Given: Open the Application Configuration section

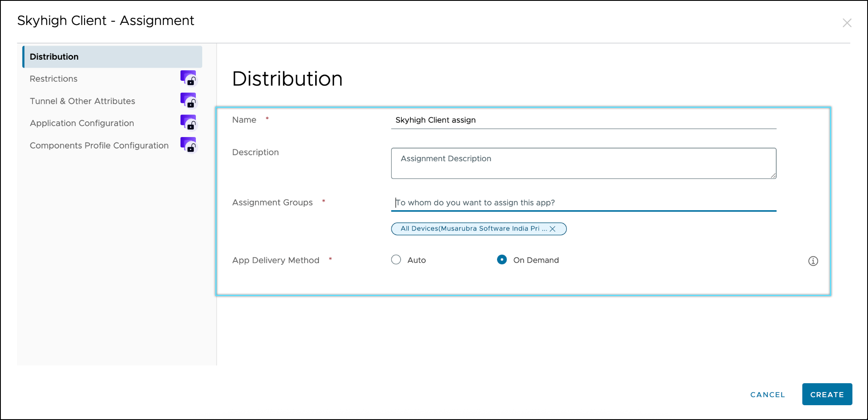Looking at the screenshot, I should (82, 123).
